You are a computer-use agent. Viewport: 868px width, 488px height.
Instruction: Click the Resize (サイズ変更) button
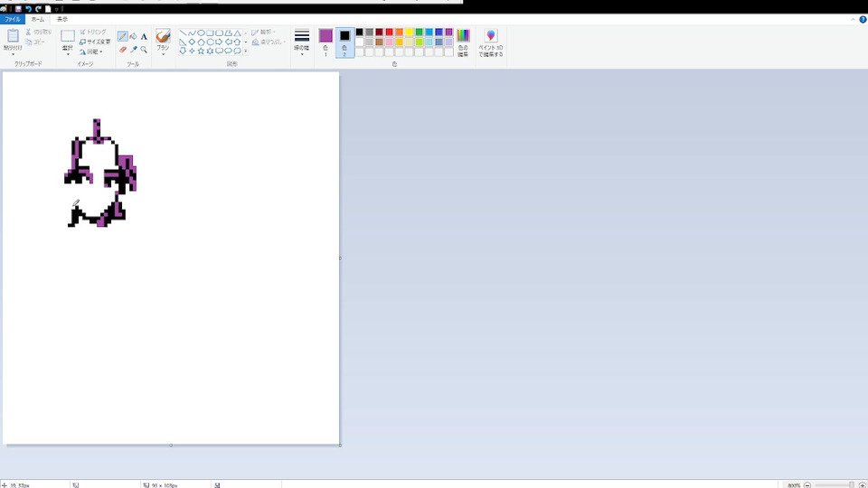[x=95, y=42]
